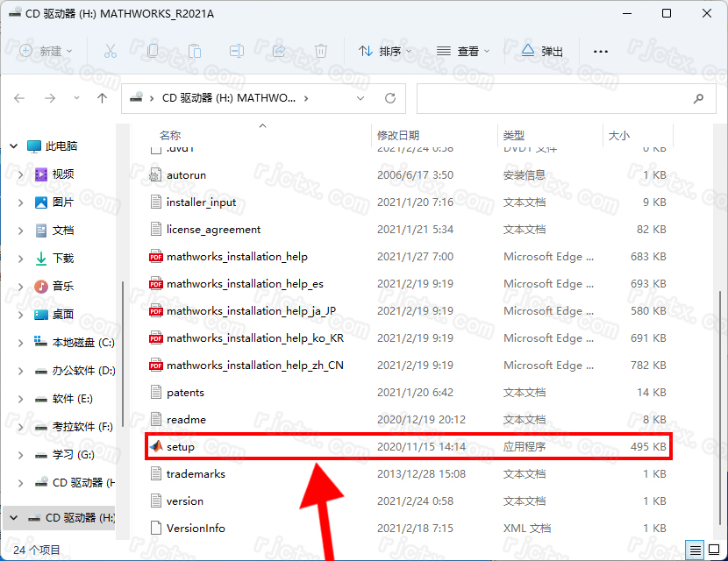
Task: Switch to details view layout icon
Action: (695, 550)
